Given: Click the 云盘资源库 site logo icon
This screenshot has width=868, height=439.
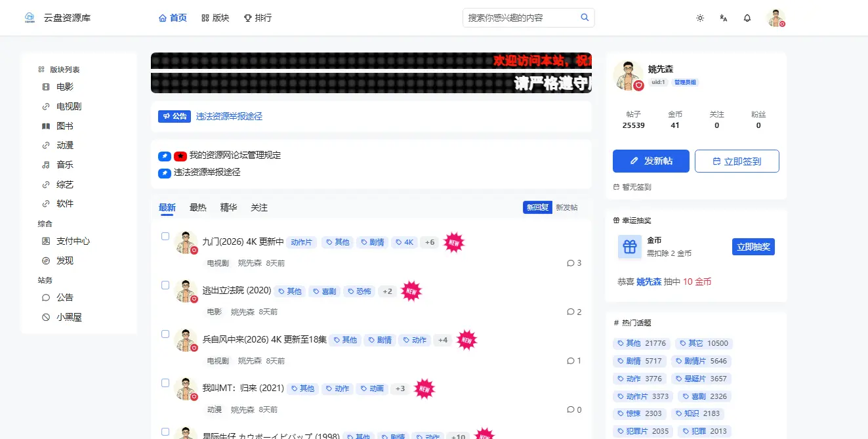Looking at the screenshot, I should coord(30,18).
